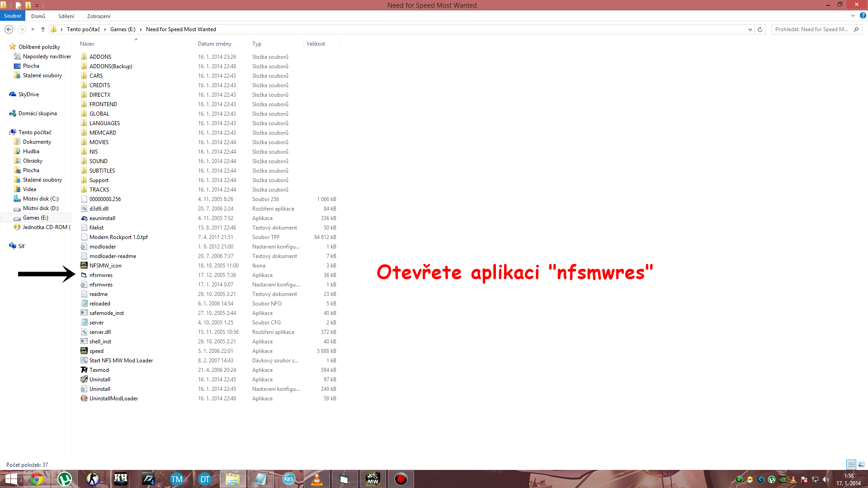
Task: Expand the address bar history dropdown
Action: (750, 29)
